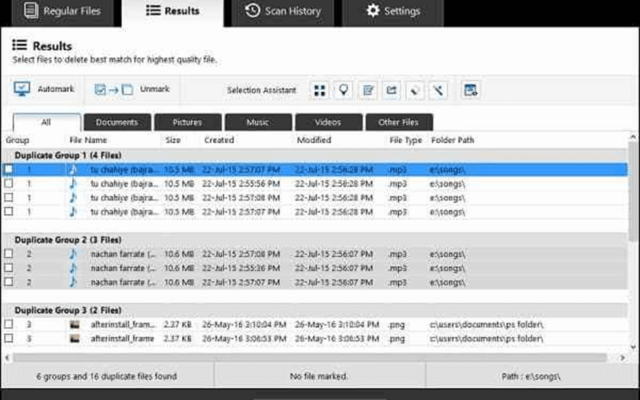This screenshot has height=400, width=640.
Task: Click the preview window icon after Selection Assistant
Action: point(471,90)
